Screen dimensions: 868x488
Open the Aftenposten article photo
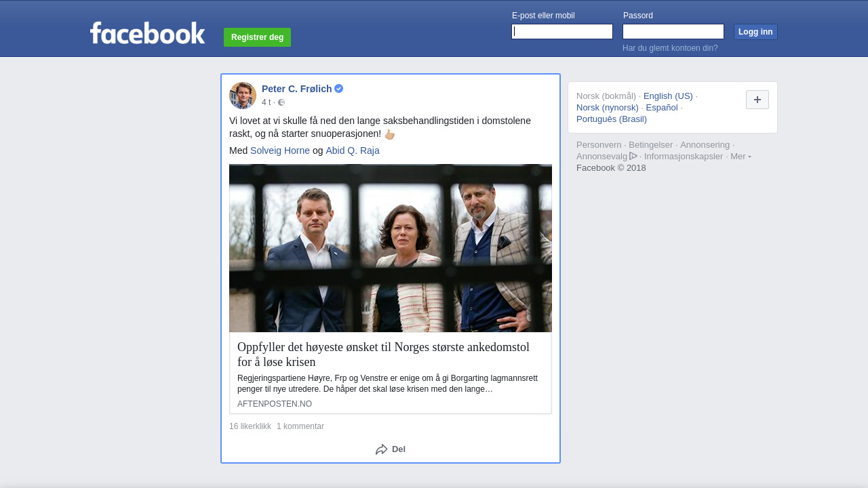click(x=391, y=248)
